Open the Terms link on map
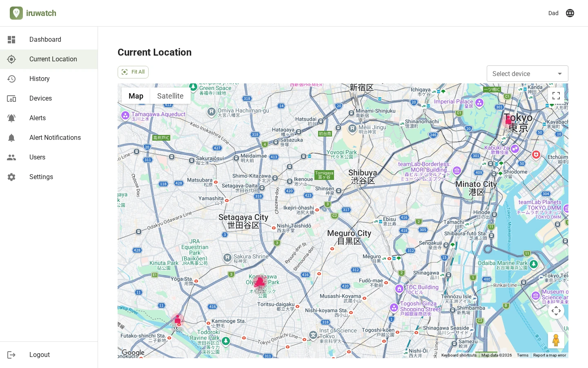Screen dimensions: 588x368 tap(522, 355)
